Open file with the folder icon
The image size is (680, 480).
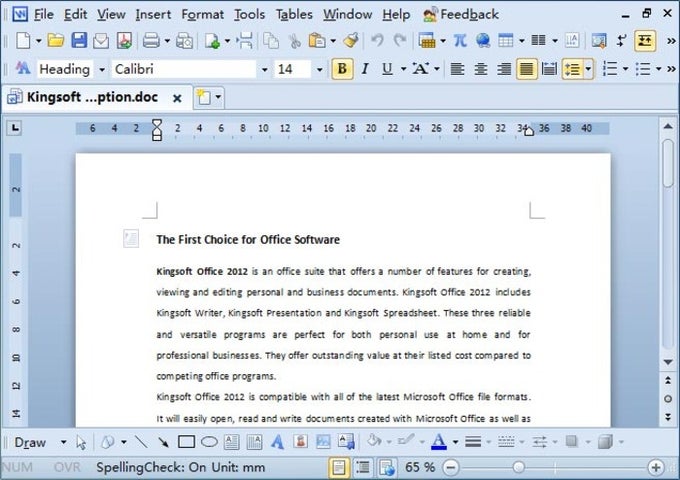click(x=56, y=41)
